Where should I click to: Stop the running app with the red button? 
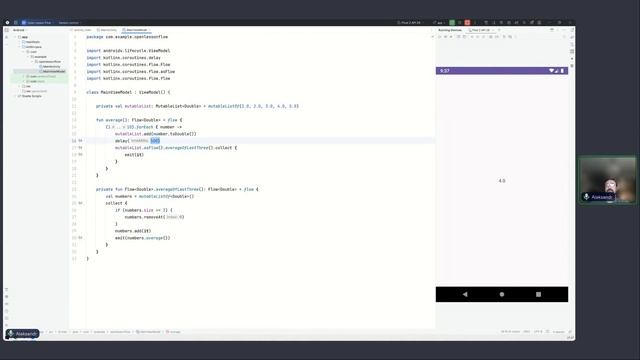(x=467, y=22)
